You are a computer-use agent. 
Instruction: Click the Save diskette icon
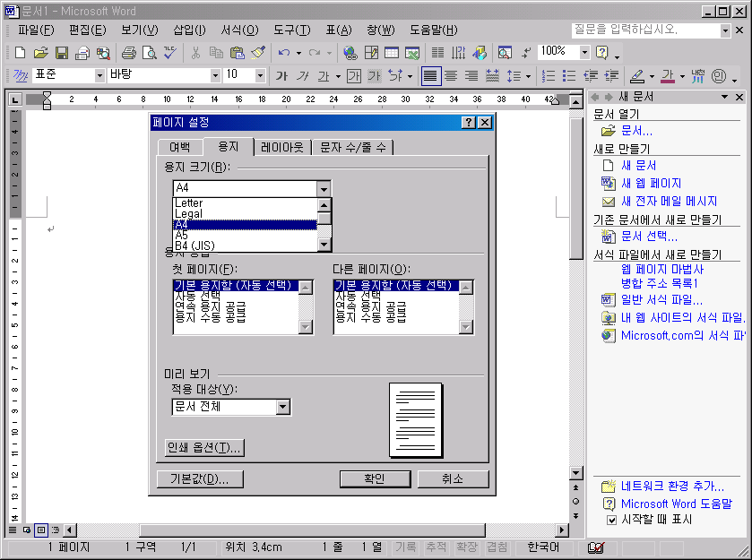(x=62, y=52)
